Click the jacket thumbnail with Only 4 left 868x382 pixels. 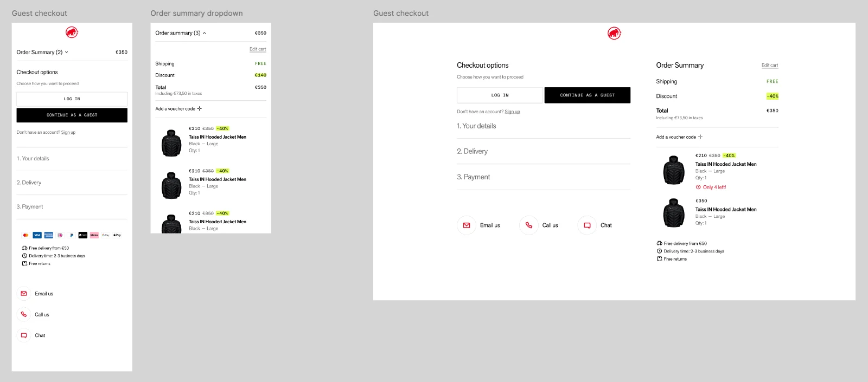coord(674,170)
